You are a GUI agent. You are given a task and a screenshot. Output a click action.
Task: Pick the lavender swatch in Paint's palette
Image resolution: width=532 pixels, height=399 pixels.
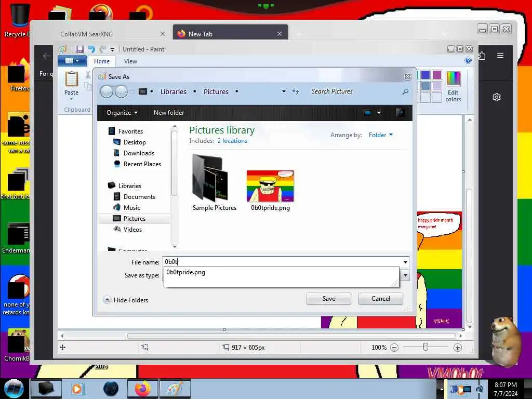[437, 86]
